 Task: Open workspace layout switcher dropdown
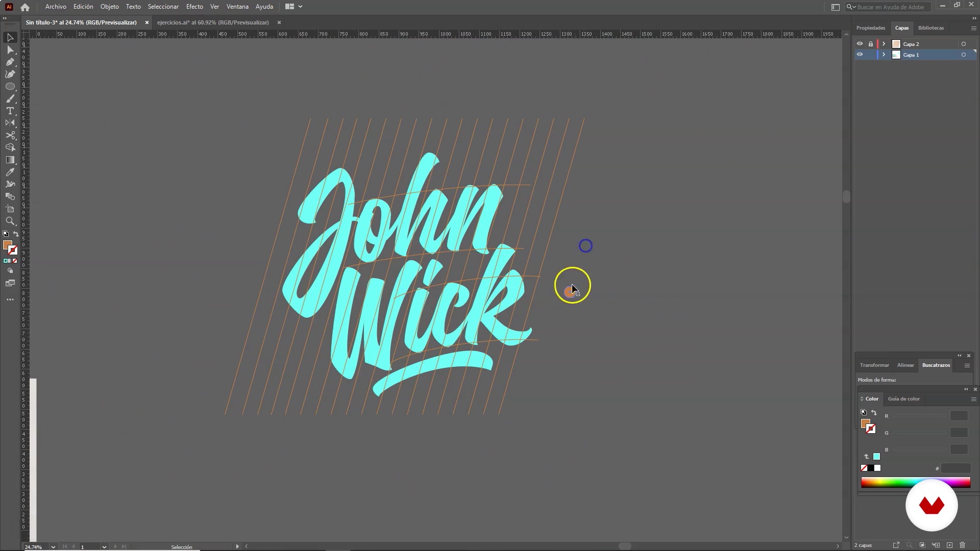[x=294, y=7]
